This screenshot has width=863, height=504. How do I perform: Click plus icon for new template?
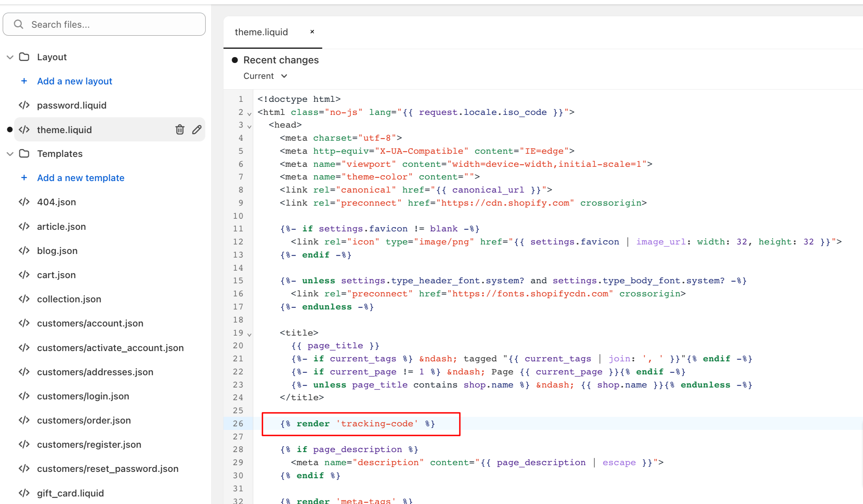pyautogui.click(x=24, y=178)
